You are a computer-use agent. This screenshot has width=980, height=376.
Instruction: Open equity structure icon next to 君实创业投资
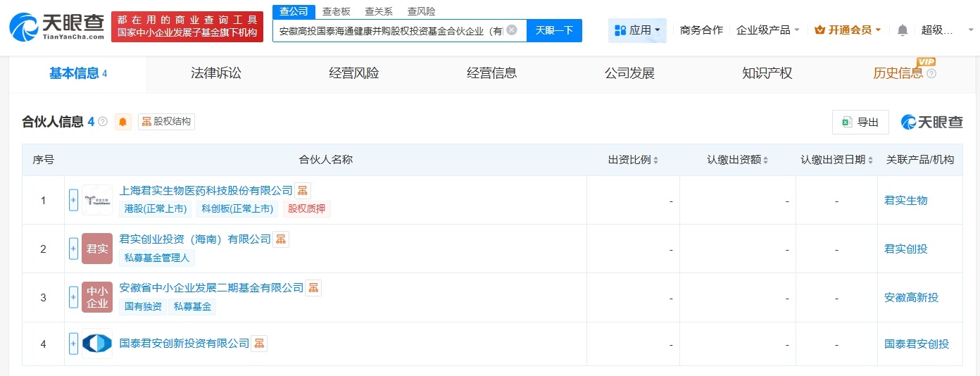click(281, 239)
